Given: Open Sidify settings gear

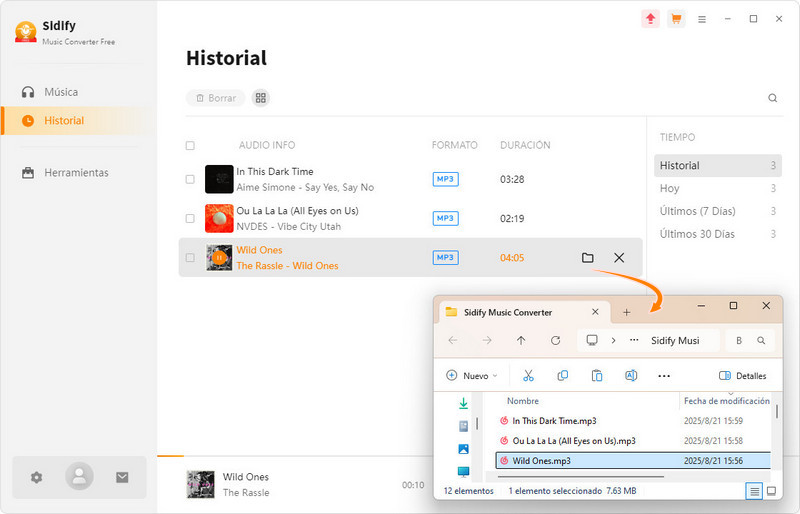Looking at the screenshot, I should 36,477.
